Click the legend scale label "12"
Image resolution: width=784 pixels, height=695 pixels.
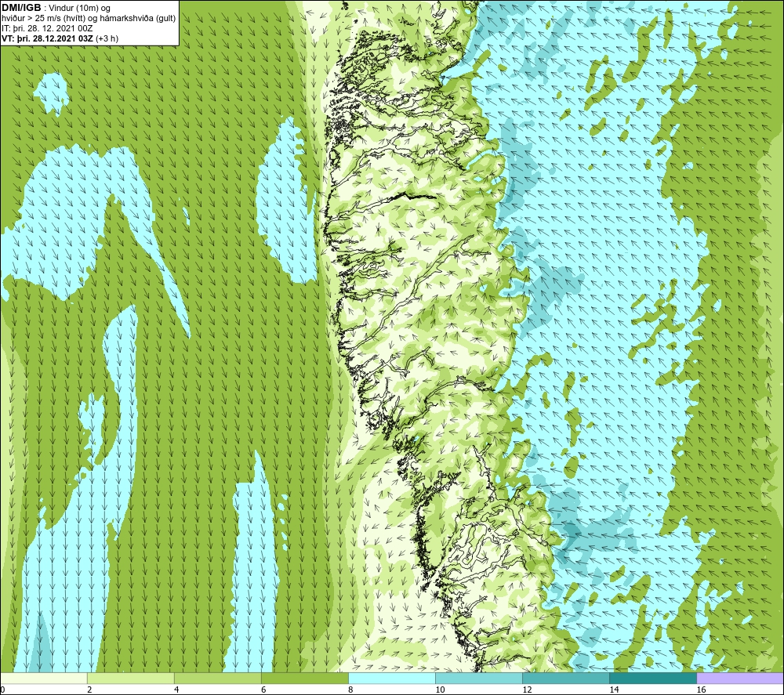(527, 690)
